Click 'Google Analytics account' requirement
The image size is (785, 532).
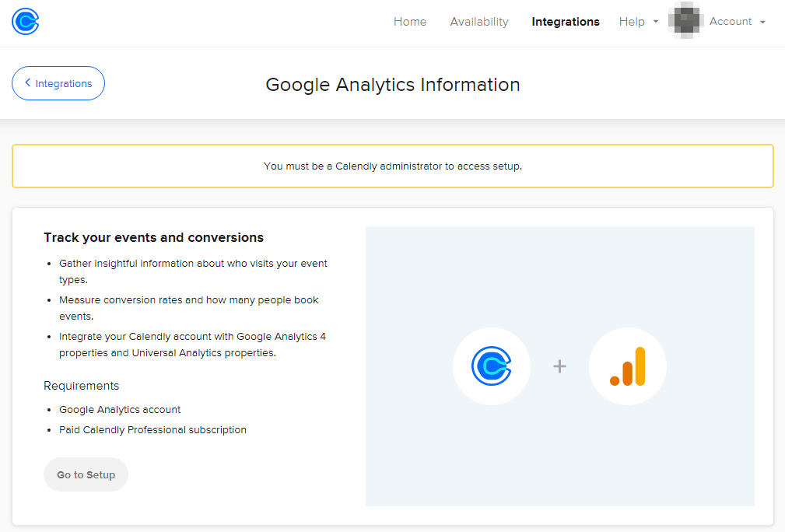tap(120, 409)
